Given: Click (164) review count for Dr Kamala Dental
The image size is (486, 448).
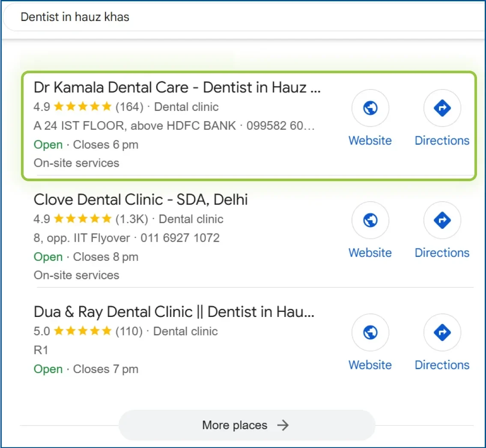Looking at the screenshot, I should pyautogui.click(x=129, y=107).
